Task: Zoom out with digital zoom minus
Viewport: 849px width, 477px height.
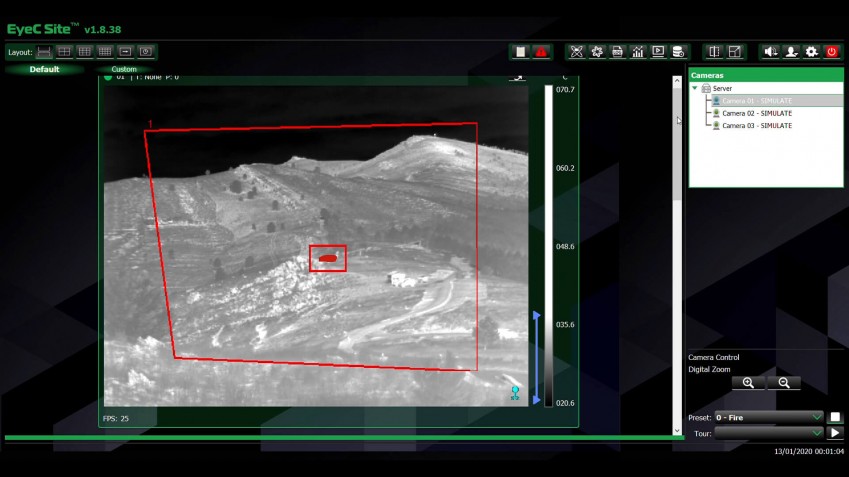Action: 784,383
